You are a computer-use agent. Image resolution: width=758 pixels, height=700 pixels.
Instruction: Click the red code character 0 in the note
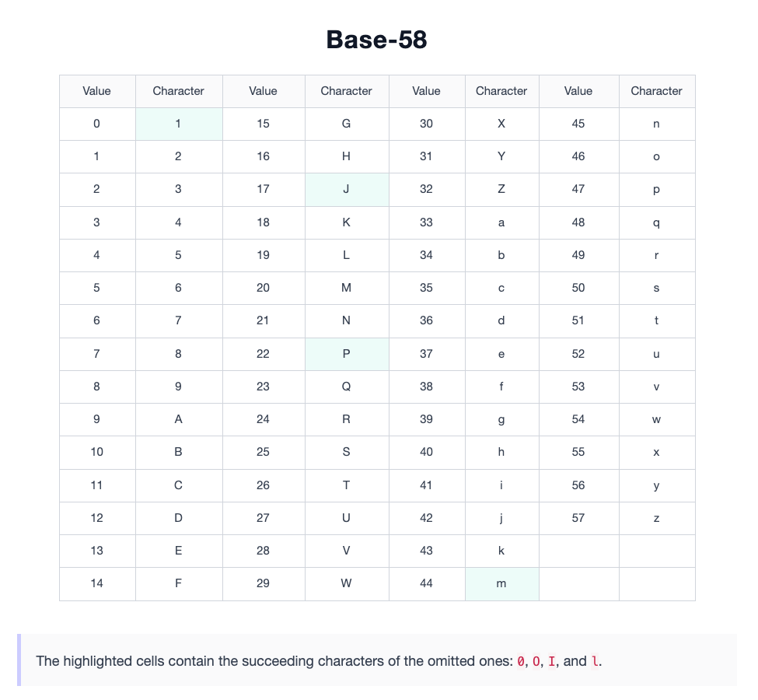[521, 661]
